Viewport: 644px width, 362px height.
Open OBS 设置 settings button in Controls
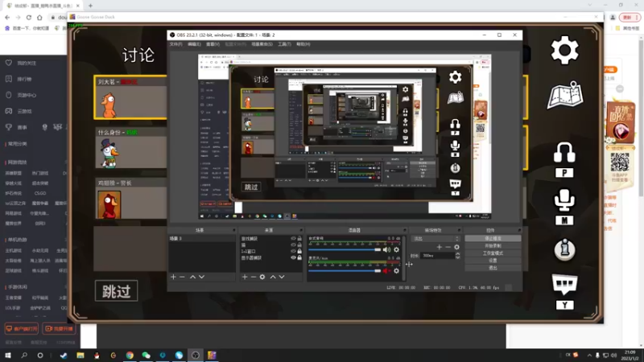coord(493,261)
